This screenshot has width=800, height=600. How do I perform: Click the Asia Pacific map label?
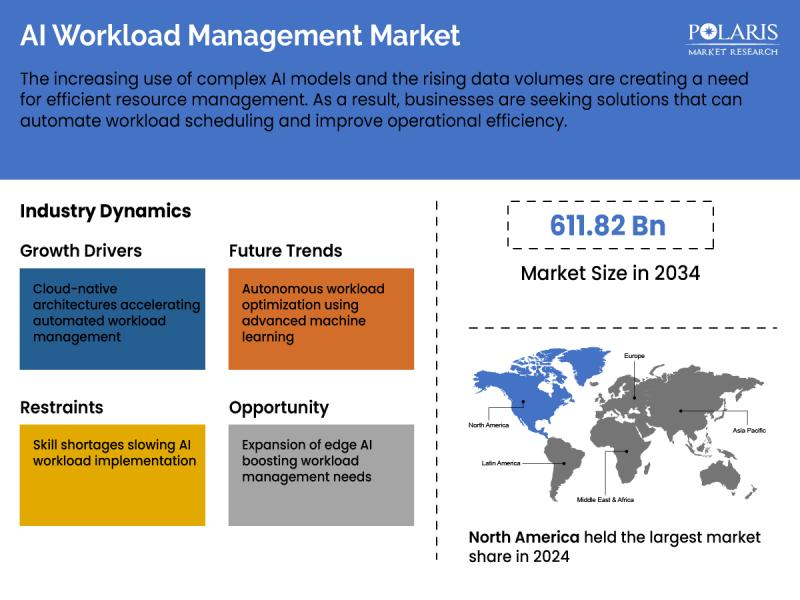coord(748,430)
